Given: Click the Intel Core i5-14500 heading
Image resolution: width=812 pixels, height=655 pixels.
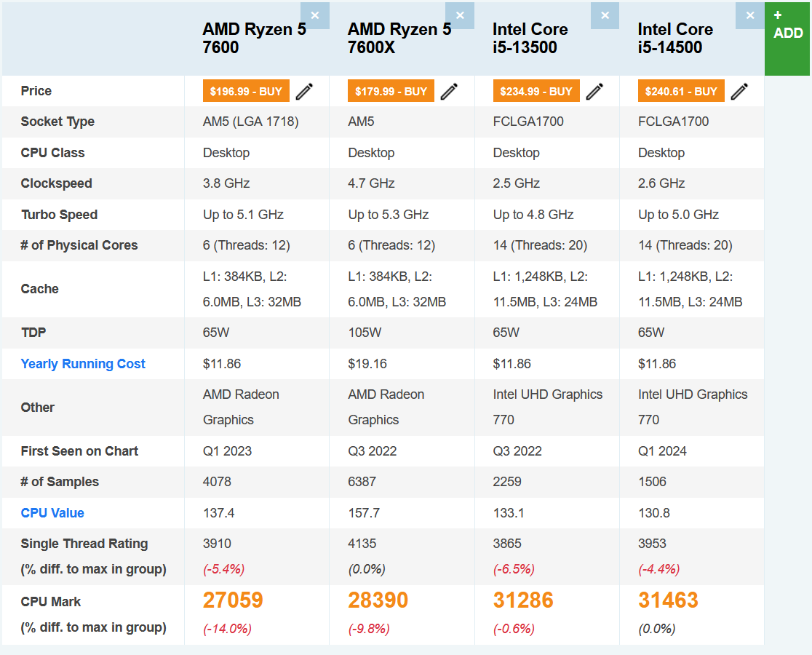Looking at the screenshot, I should coord(675,39).
